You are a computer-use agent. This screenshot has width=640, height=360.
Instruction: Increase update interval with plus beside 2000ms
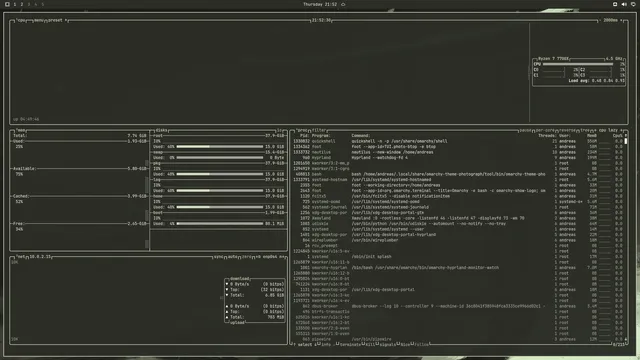[622, 20]
